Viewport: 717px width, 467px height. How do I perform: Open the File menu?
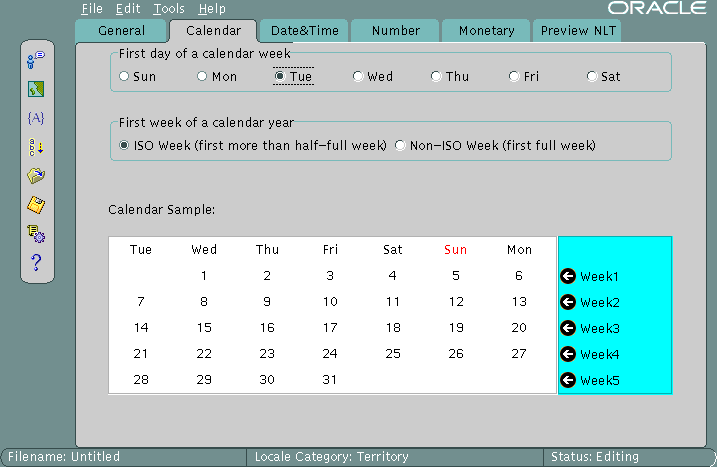pyautogui.click(x=91, y=9)
